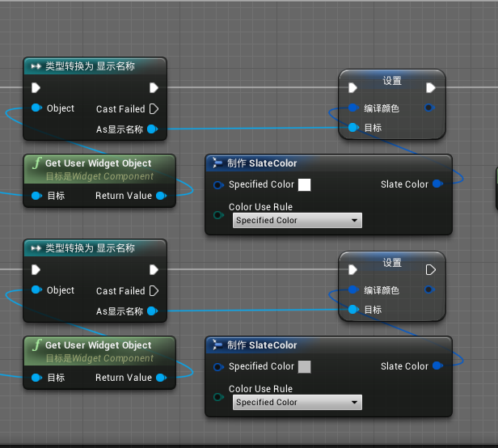
Task: Open white Specified Color swatch on upper SlateColor
Action: pos(304,185)
